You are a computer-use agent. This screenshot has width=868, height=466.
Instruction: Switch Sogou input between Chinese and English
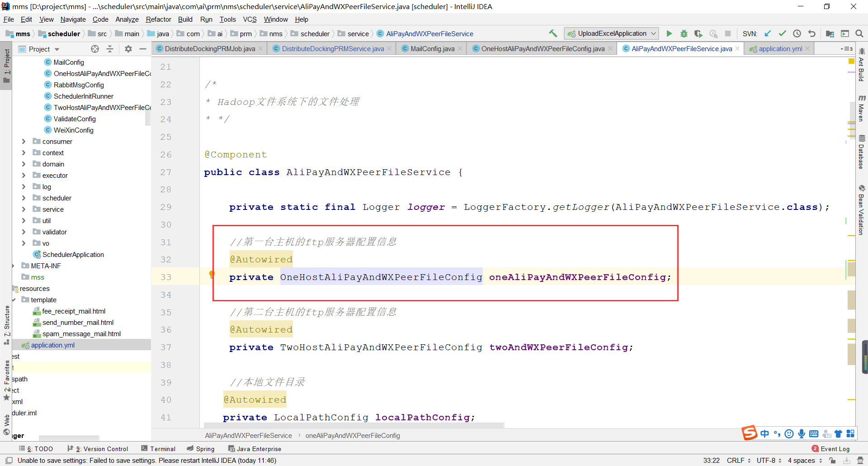pyautogui.click(x=764, y=434)
